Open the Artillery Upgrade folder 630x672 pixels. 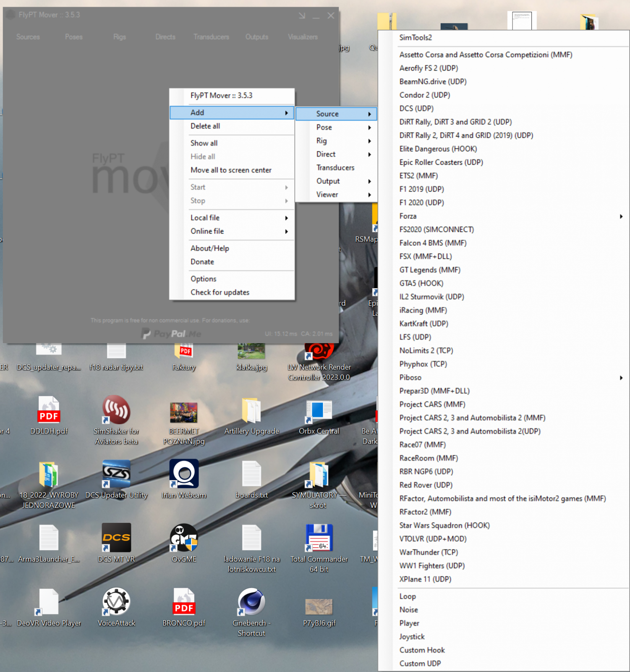(x=251, y=410)
